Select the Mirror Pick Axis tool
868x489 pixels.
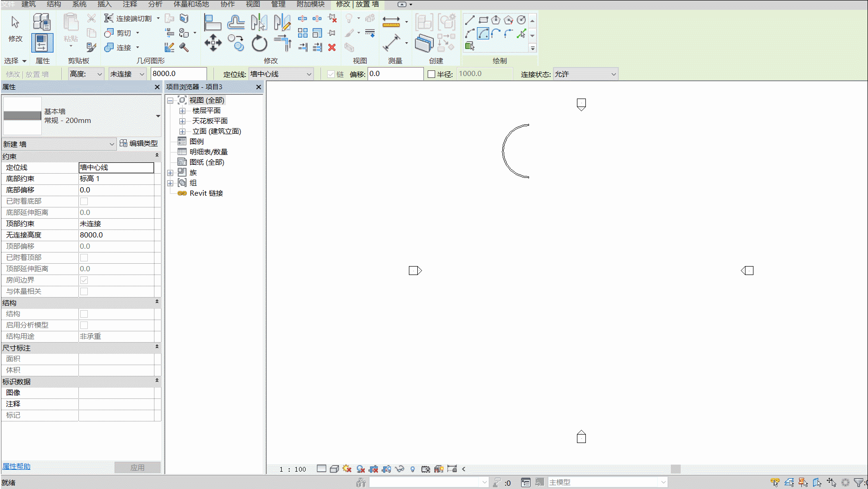click(259, 22)
